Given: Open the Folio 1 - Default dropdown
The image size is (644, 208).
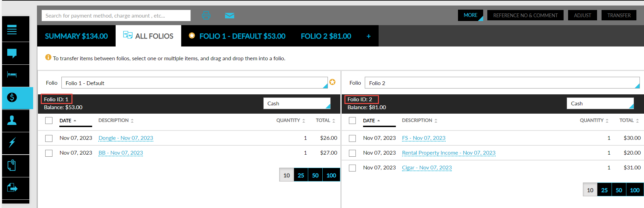Looking at the screenshot, I should click(x=194, y=83).
